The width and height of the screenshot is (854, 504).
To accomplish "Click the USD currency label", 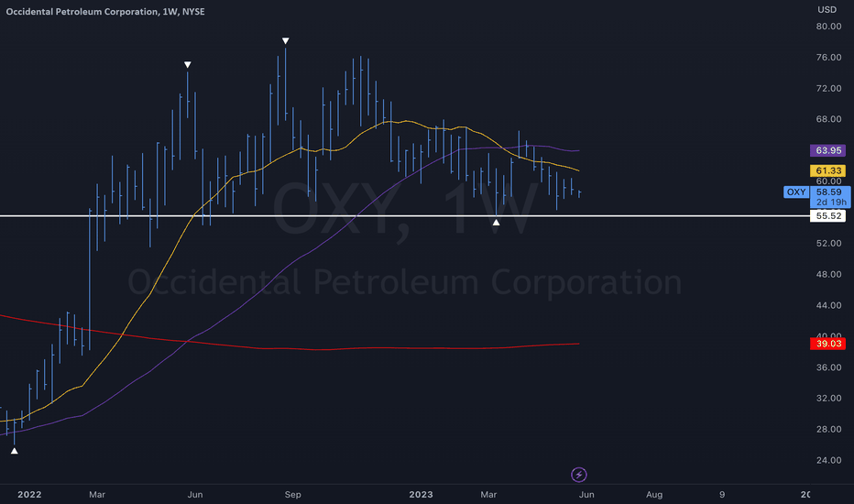I will click(x=827, y=10).
